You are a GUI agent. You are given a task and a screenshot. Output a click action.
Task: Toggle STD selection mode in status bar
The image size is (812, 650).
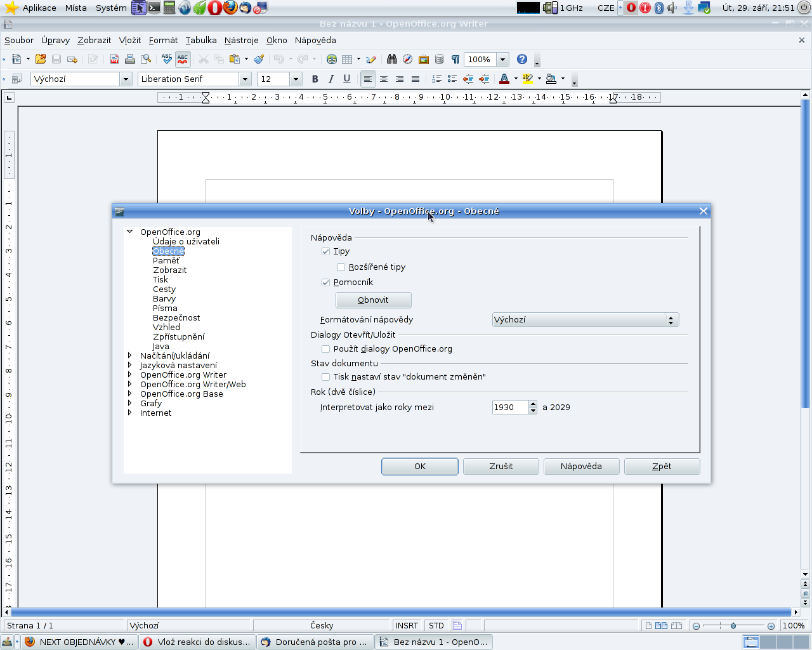click(x=436, y=626)
